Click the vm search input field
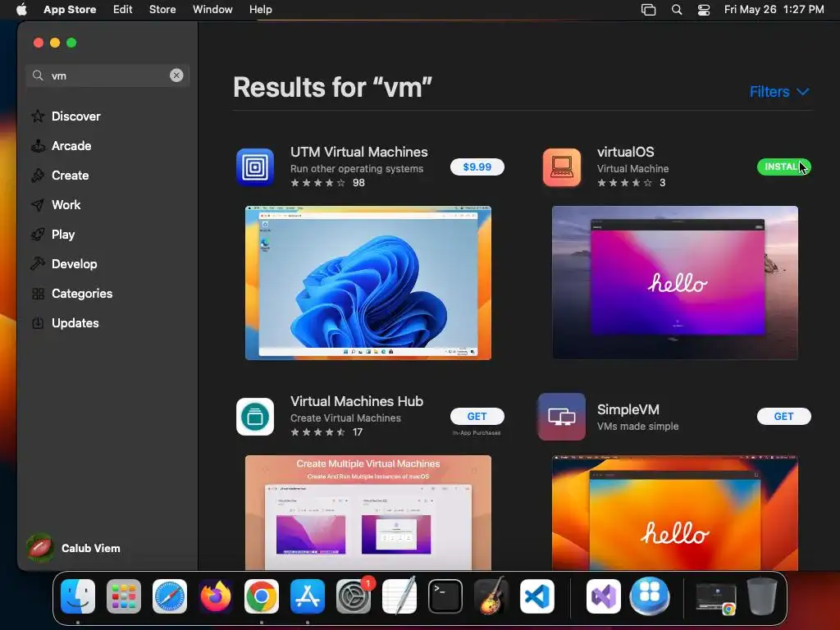The image size is (840, 630). tap(107, 75)
